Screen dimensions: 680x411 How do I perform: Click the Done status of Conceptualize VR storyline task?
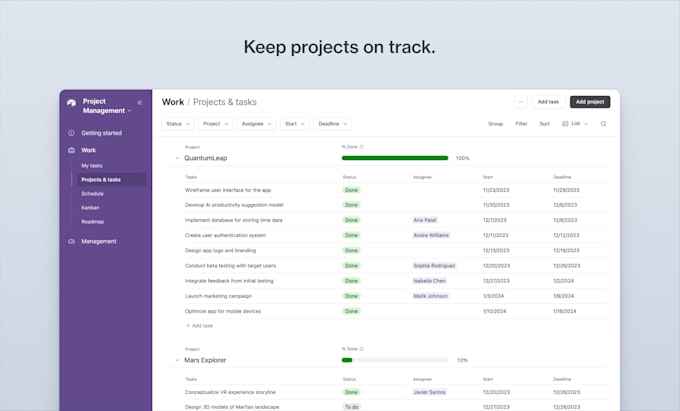(351, 392)
